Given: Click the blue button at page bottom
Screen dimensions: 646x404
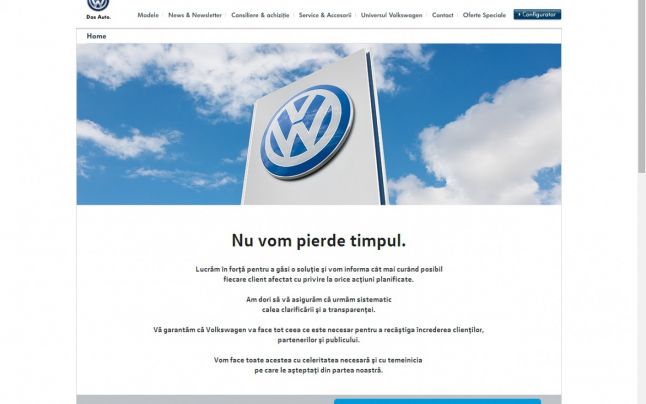Looking at the screenshot, I should coord(436,400).
